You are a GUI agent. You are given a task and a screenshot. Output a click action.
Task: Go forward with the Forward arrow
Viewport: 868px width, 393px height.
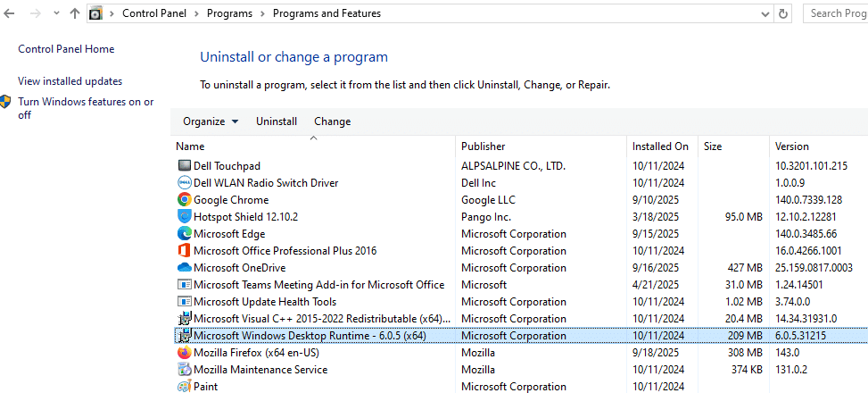point(36,13)
